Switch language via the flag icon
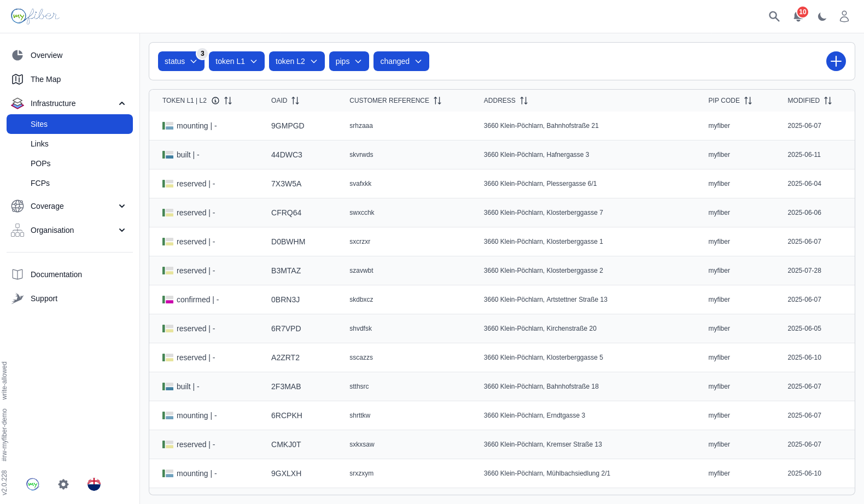This screenshot has width=864, height=504. [x=94, y=484]
